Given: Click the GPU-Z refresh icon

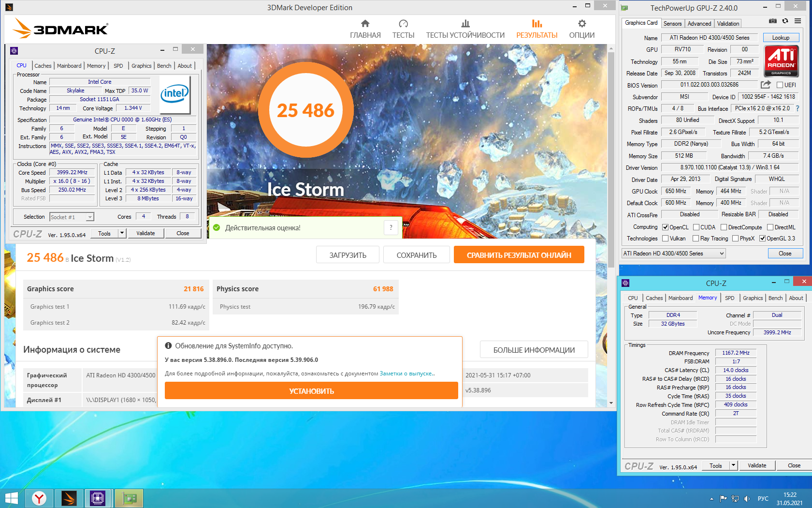Looking at the screenshot, I should (x=785, y=21).
